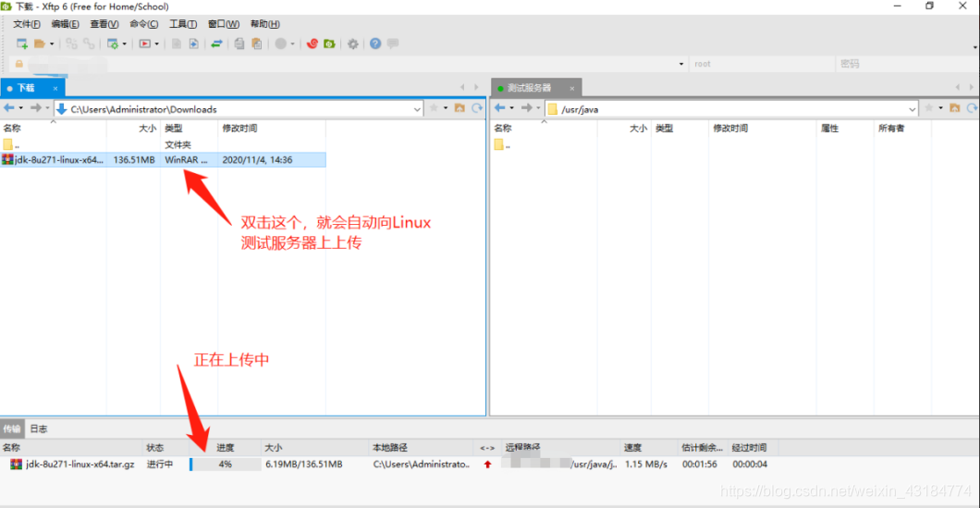Open the 窗口(W) menu
Image resolution: width=980 pixels, height=508 pixels.
coord(224,24)
